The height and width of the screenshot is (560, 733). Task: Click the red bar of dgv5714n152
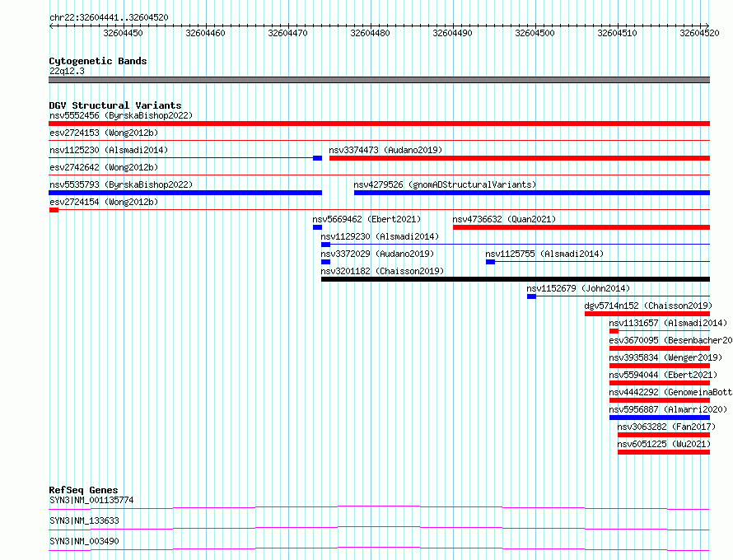(647, 314)
